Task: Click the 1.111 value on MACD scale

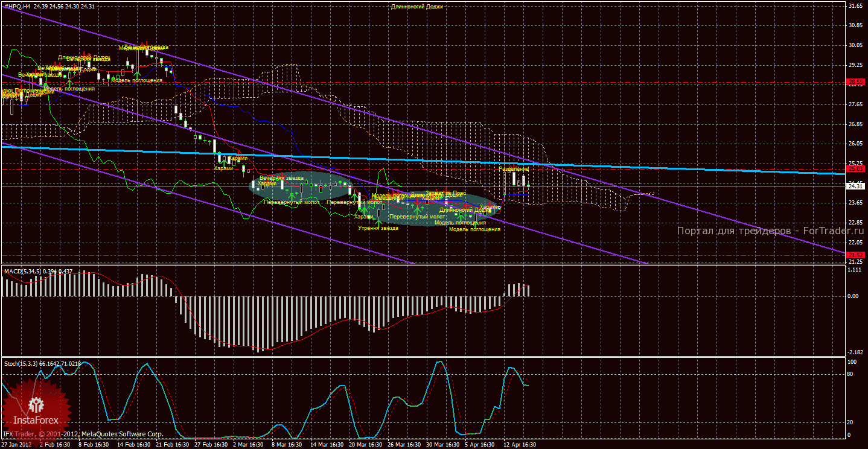Action: tap(854, 270)
